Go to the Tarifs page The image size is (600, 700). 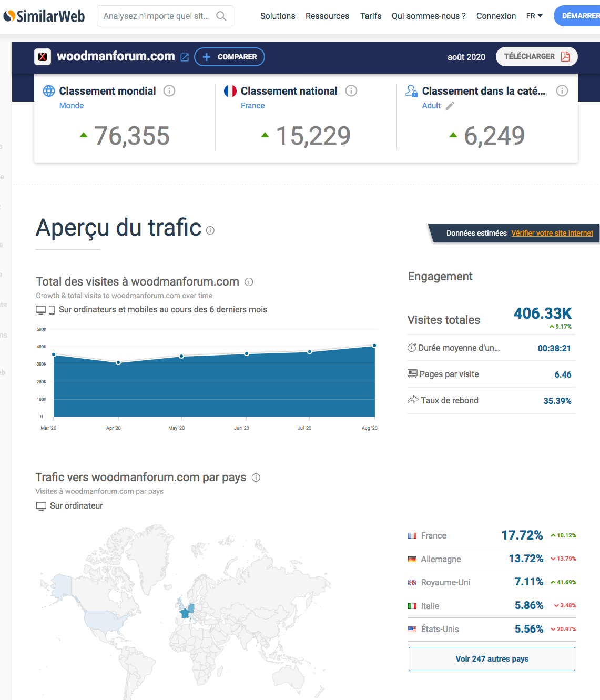pyautogui.click(x=371, y=16)
